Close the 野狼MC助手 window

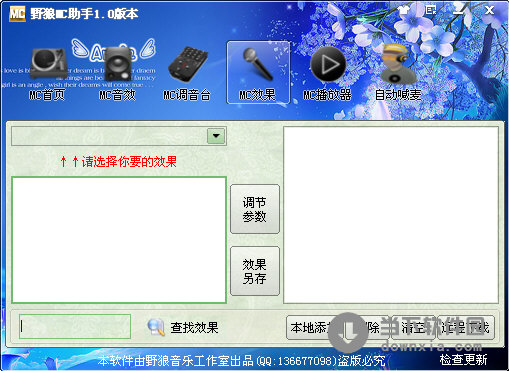(x=489, y=10)
